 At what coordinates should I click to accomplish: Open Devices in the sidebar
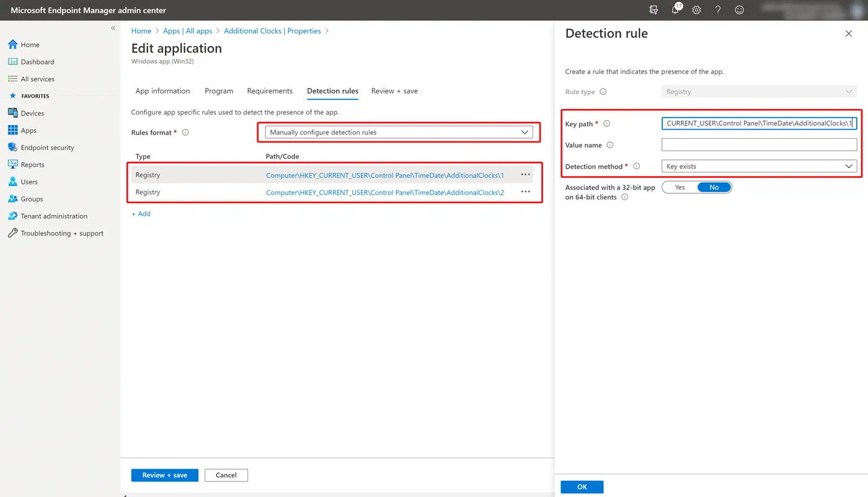32,113
